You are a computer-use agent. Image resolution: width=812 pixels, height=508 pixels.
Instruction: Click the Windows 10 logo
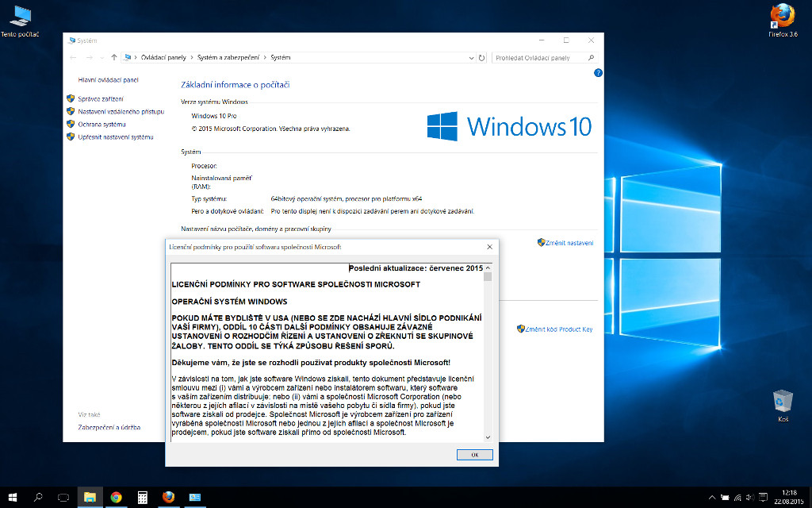(509, 126)
